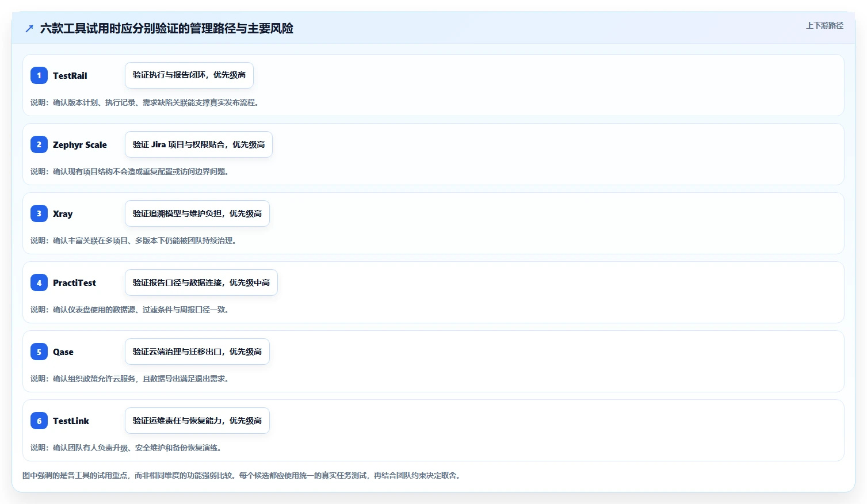Click the note 确认丰富关联在多项目
This screenshot has height=504, width=867.
point(133,240)
